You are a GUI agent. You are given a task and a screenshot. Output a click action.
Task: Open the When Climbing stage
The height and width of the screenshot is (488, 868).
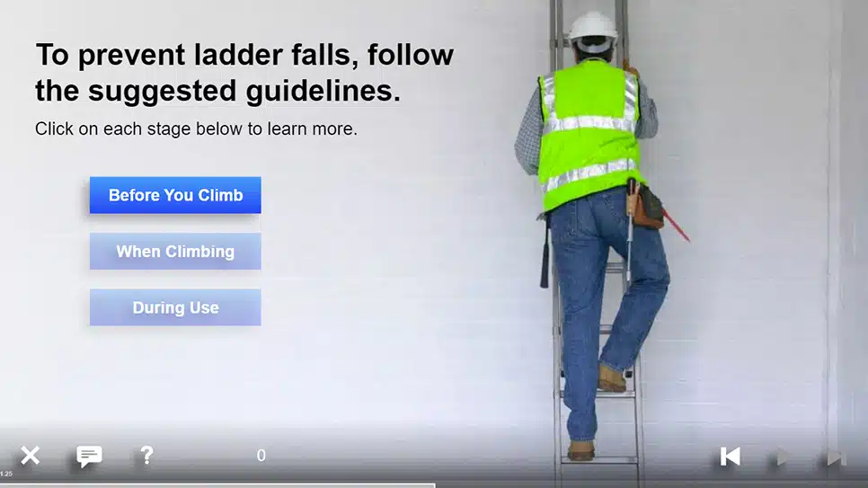click(175, 252)
